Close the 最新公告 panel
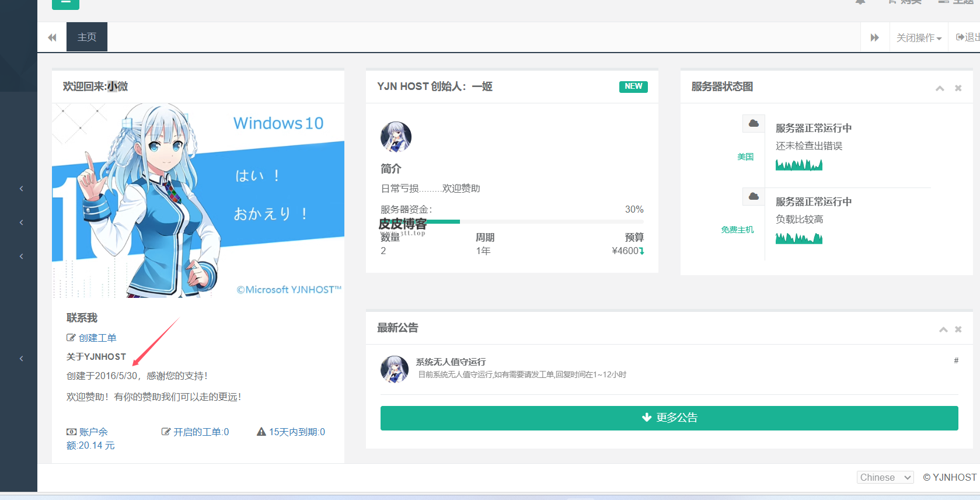Image resolution: width=980 pixels, height=500 pixels. (x=958, y=329)
